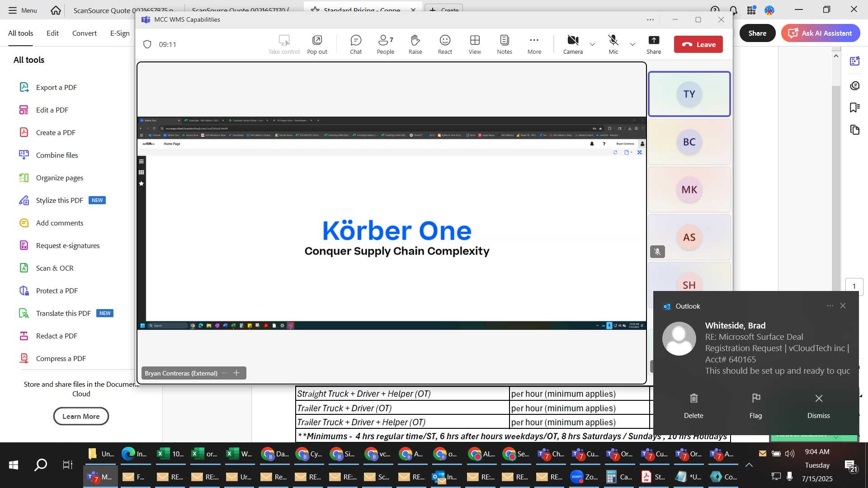Image resolution: width=868 pixels, height=488 pixels.
Task: Open Outlook notification options ellipsis
Action: coord(830,306)
